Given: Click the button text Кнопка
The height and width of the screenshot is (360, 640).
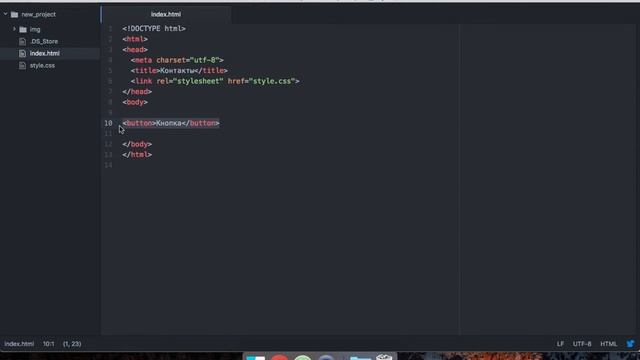Looking at the screenshot, I should point(169,123).
